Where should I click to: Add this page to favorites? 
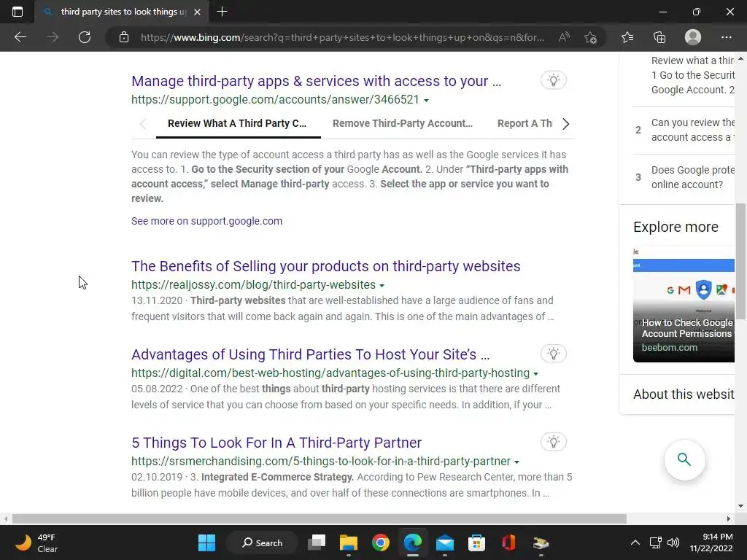click(591, 37)
